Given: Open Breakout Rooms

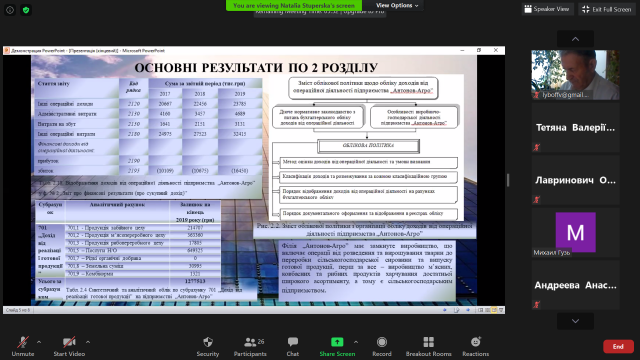Looking at the screenshot, I should point(429,346).
